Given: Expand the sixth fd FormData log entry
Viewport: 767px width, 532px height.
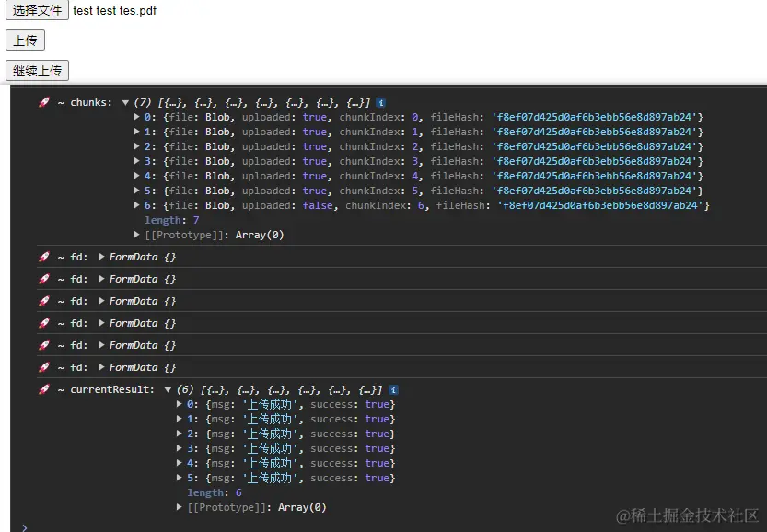Looking at the screenshot, I should pyautogui.click(x=101, y=366).
